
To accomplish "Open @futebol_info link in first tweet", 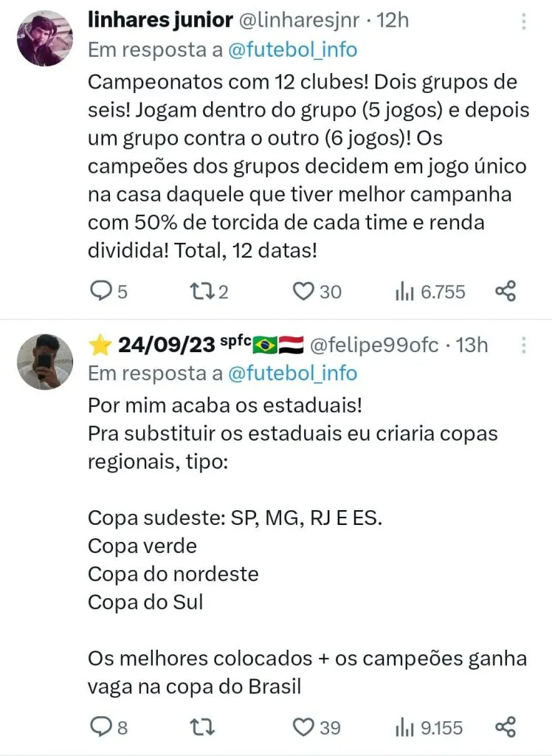I will [x=293, y=50].
